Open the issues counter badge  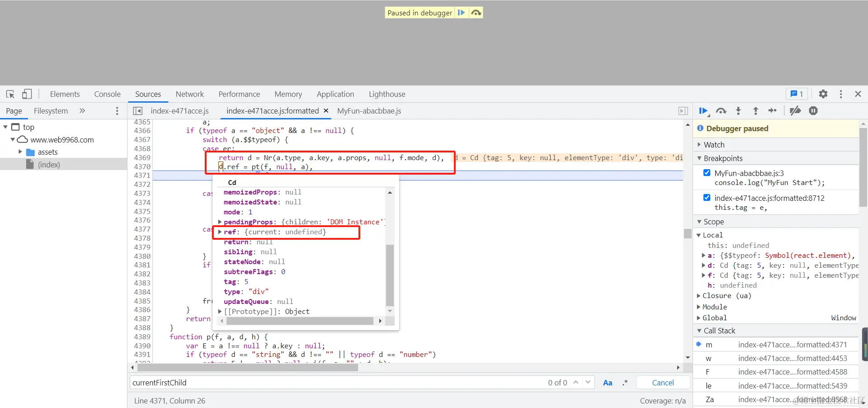[796, 94]
